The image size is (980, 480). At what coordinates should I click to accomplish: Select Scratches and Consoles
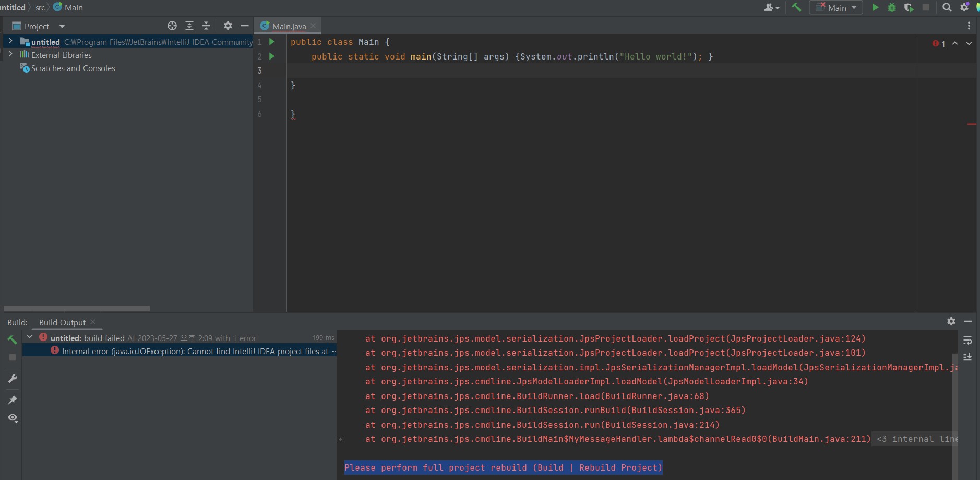(x=73, y=68)
